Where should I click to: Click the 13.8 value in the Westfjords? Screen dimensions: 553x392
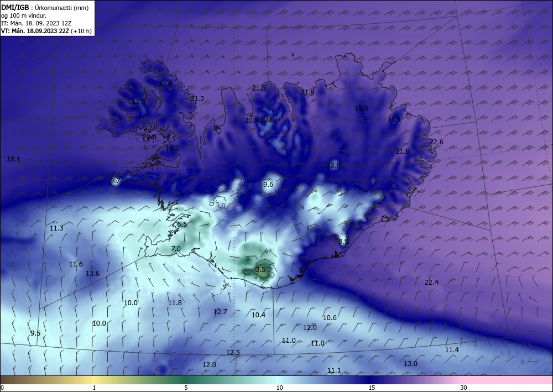tap(165, 83)
